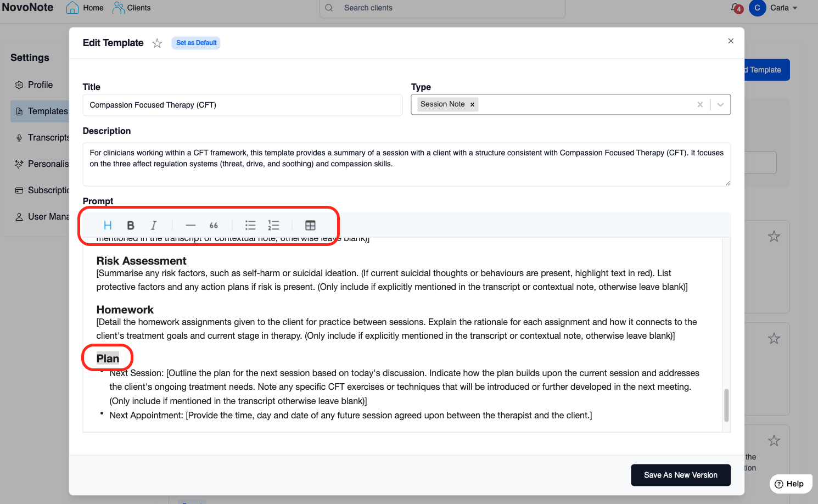Favorite the second background template card

774,339
